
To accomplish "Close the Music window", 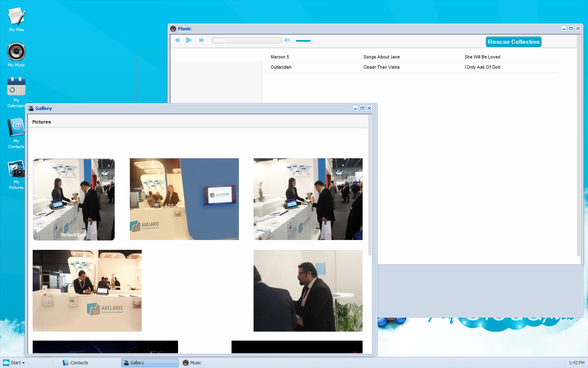I will pyautogui.click(x=578, y=29).
